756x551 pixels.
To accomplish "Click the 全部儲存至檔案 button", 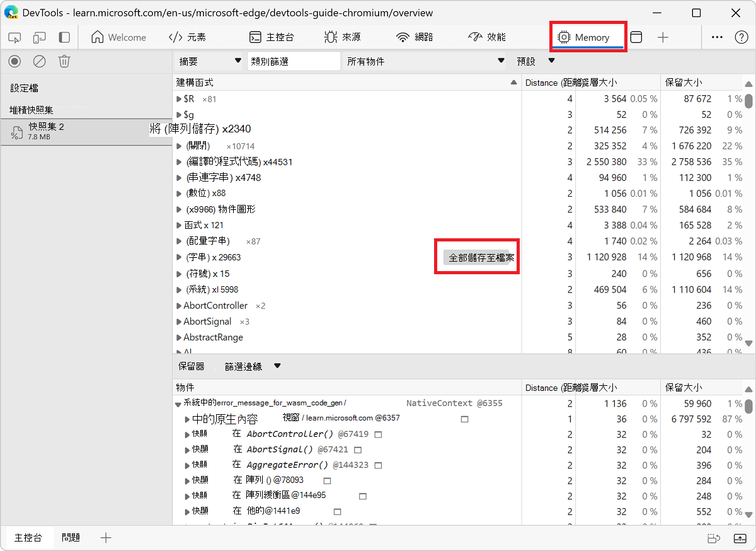I will click(477, 257).
